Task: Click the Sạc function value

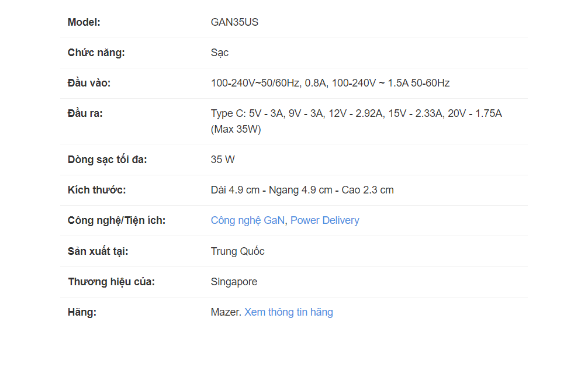Action: point(220,53)
